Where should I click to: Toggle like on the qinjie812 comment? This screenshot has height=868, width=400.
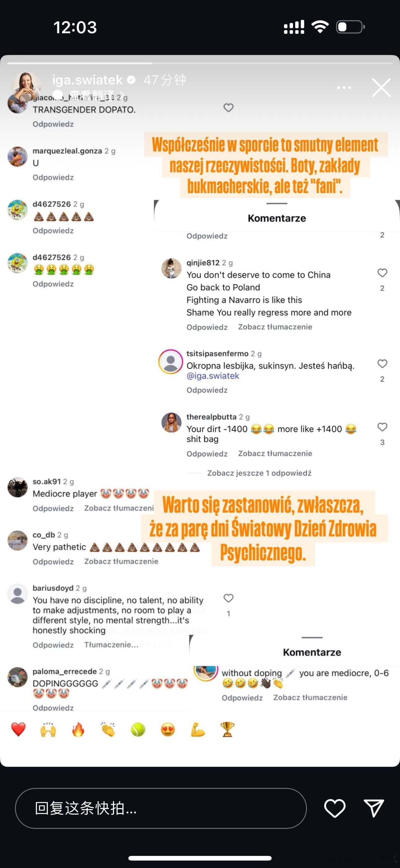(x=382, y=273)
